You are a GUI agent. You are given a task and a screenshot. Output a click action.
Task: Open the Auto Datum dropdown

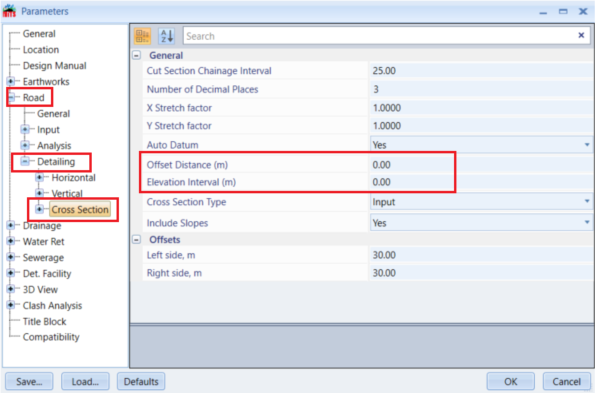tap(587, 145)
